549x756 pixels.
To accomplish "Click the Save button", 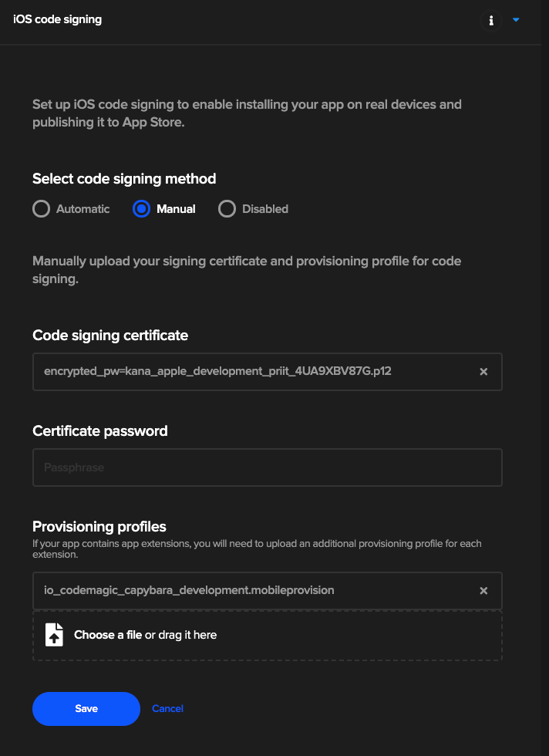I will 86,708.
